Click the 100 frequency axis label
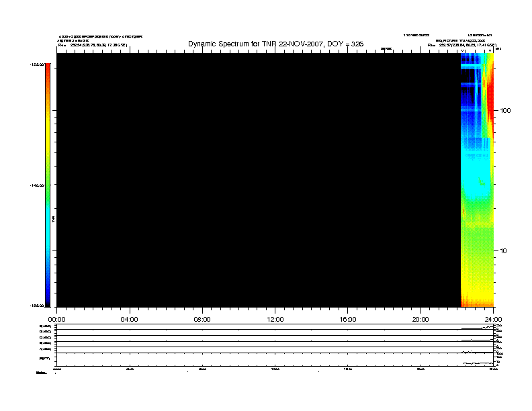Viewport: 532px width, 411px height. 505,111
